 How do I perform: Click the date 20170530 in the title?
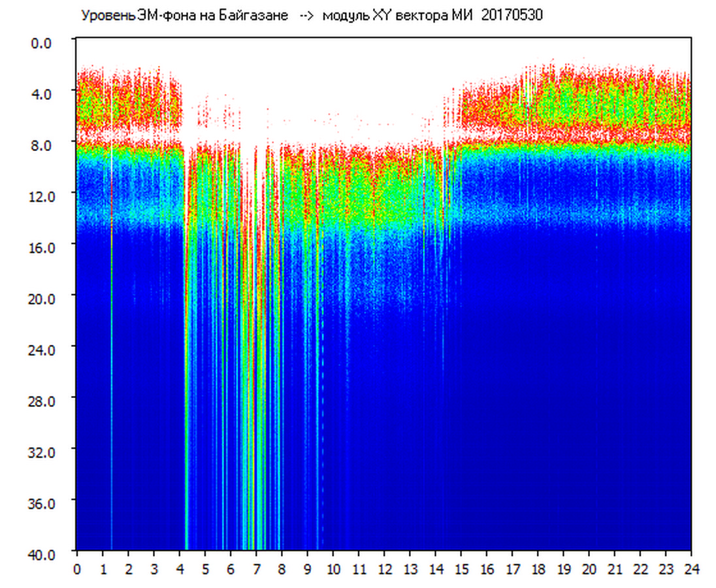pos(512,16)
